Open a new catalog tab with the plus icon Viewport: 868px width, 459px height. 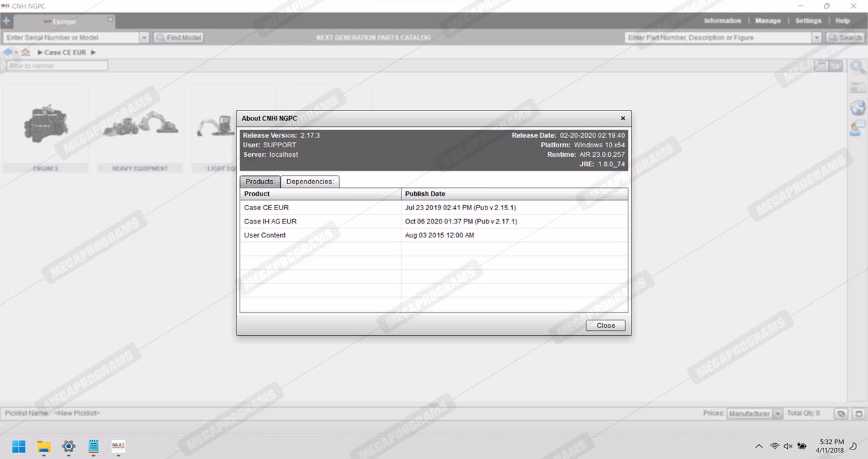click(6, 21)
